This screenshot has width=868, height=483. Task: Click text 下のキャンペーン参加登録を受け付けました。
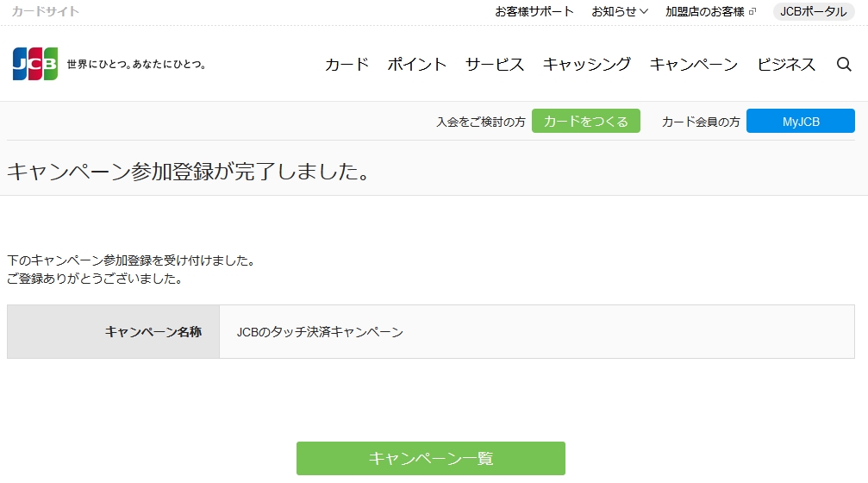coord(131,260)
